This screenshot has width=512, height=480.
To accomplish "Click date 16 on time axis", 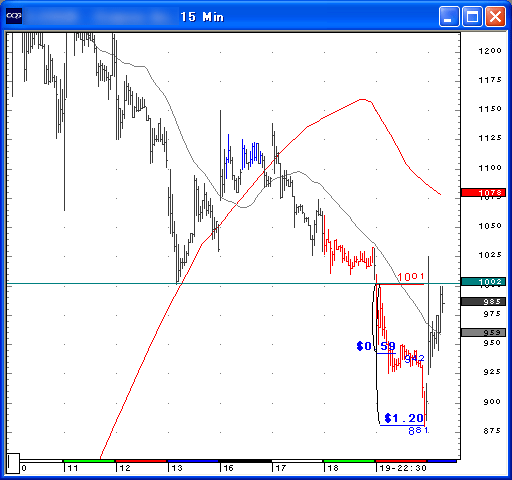I will (228, 468).
